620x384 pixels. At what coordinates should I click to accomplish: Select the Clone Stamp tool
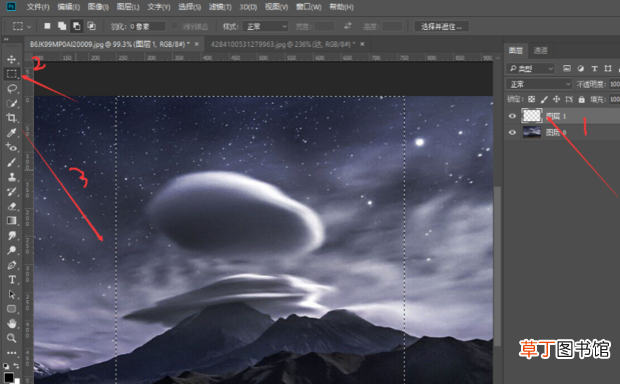tap(11, 177)
